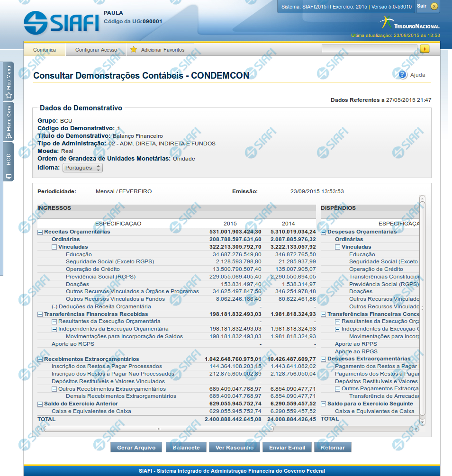The height and width of the screenshot is (476, 452).
Task: Collapse the Vinculadas row under Ingressos
Action: pos(54,247)
